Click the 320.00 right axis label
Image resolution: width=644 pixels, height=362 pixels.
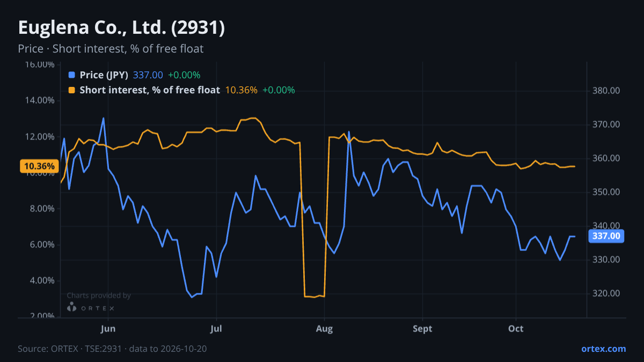[x=606, y=293]
